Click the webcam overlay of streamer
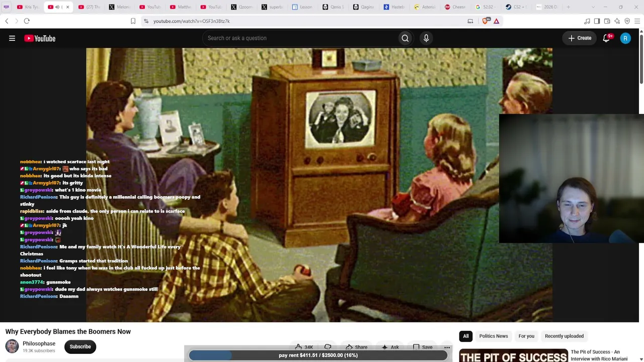Viewport: 644px width, 362px height. pos(571,178)
